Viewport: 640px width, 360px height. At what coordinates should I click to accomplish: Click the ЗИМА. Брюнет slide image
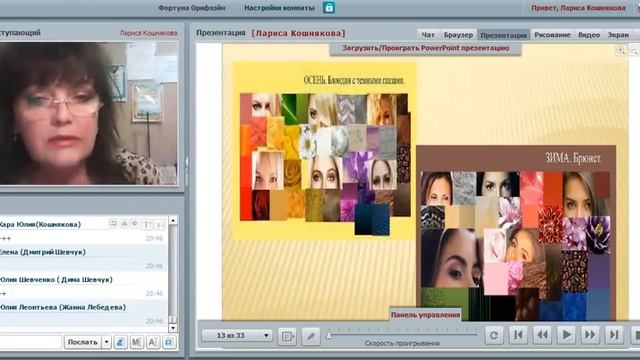516,233
